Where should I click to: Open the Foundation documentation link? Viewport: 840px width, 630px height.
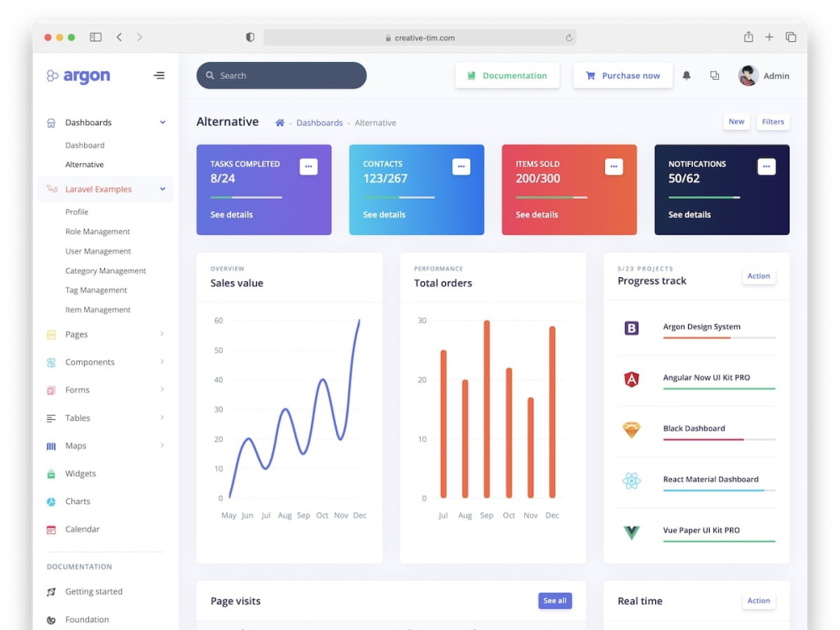pos(87,619)
